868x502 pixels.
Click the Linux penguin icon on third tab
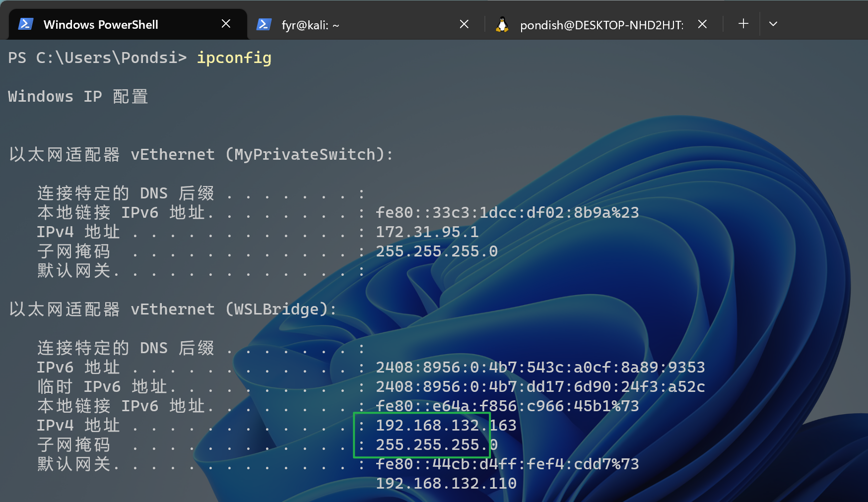coord(502,24)
